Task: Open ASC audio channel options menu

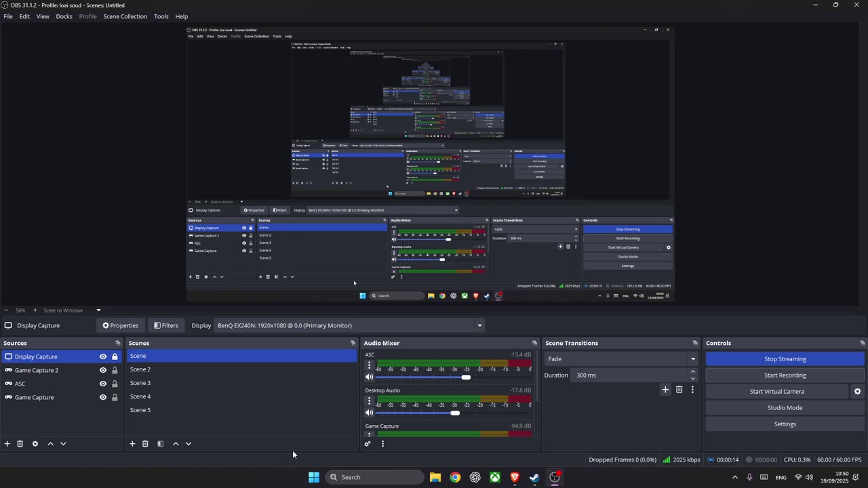Action: pos(370,365)
